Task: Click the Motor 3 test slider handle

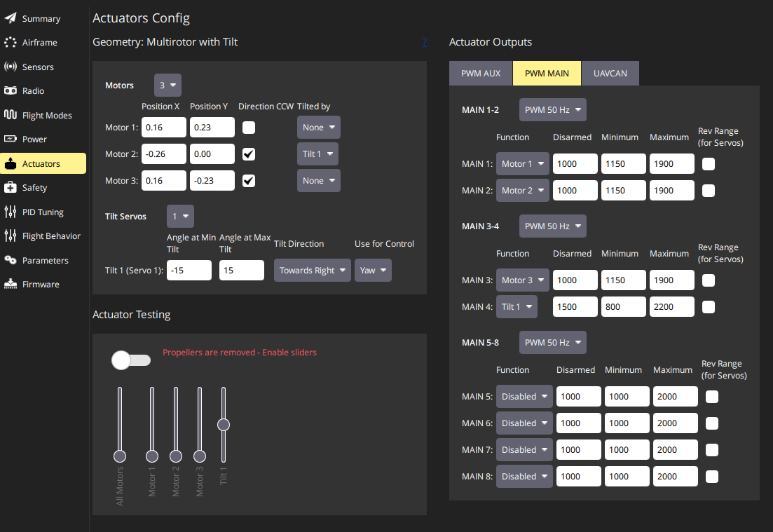Action: pos(200,456)
